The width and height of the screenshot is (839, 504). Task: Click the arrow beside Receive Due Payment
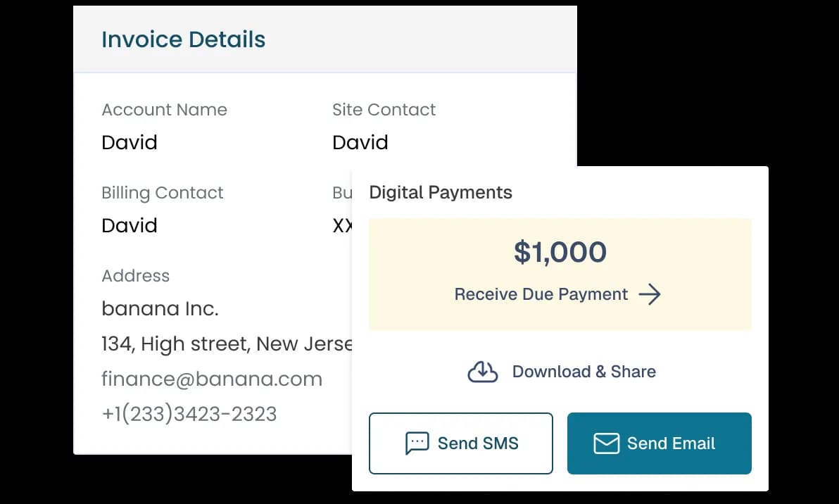point(650,294)
